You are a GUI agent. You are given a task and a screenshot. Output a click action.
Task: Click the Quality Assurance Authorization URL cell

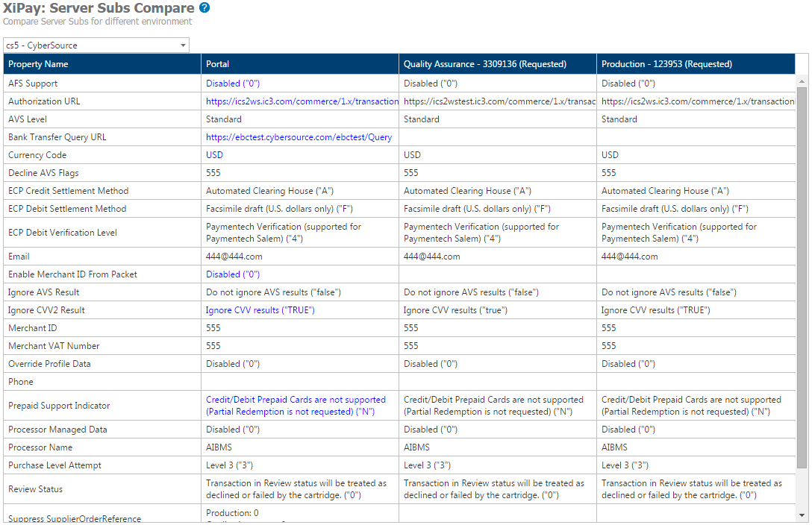coord(497,101)
